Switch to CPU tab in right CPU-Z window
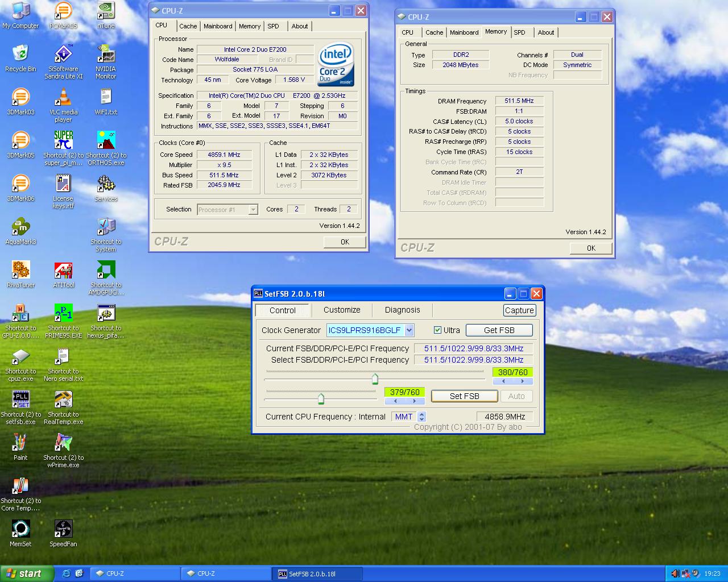The height and width of the screenshot is (582, 728). 408,32
